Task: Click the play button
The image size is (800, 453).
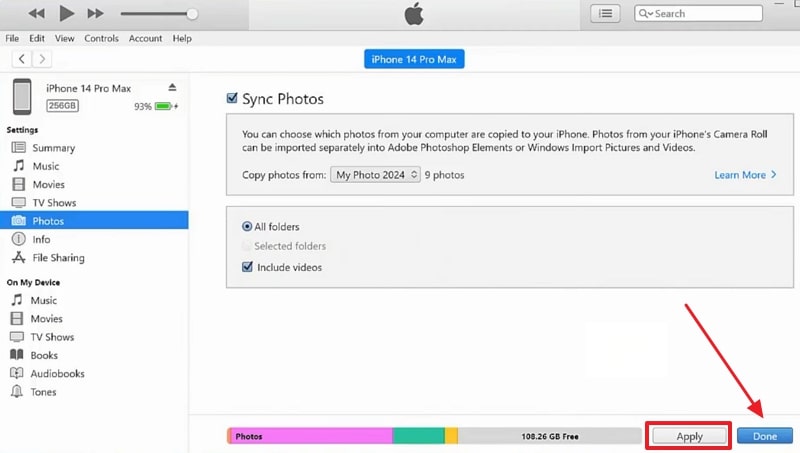Action: [66, 13]
